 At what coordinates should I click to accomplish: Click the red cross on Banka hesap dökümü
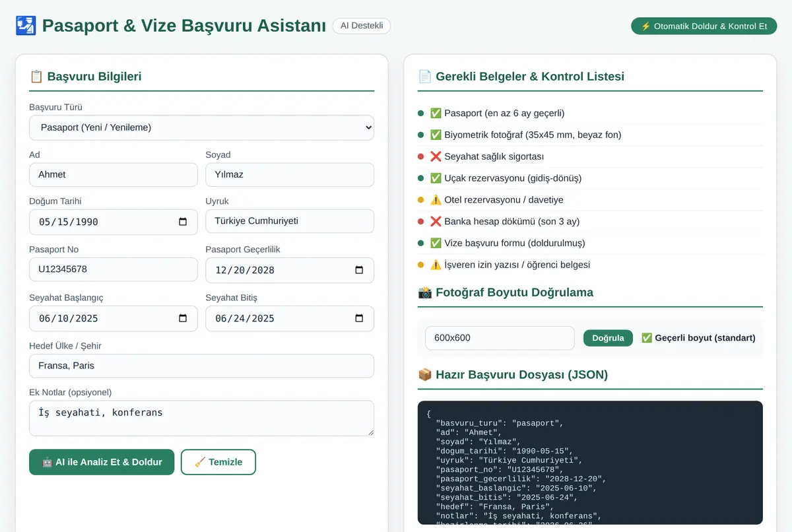[436, 221]
